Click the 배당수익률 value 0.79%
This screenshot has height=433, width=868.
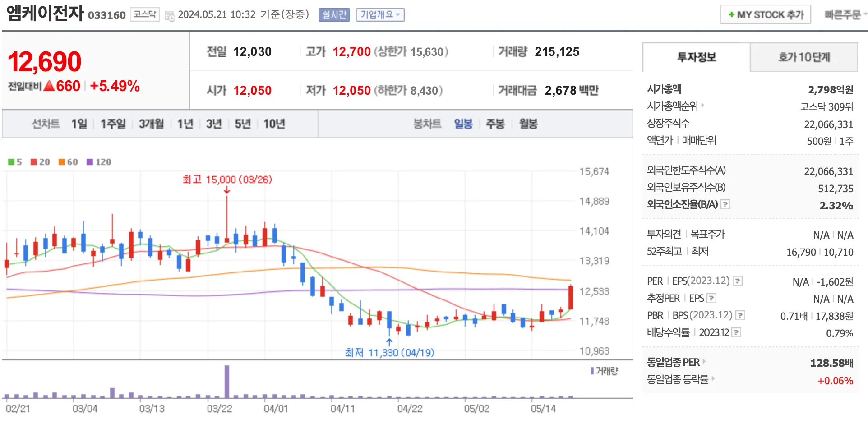point(840,333)
